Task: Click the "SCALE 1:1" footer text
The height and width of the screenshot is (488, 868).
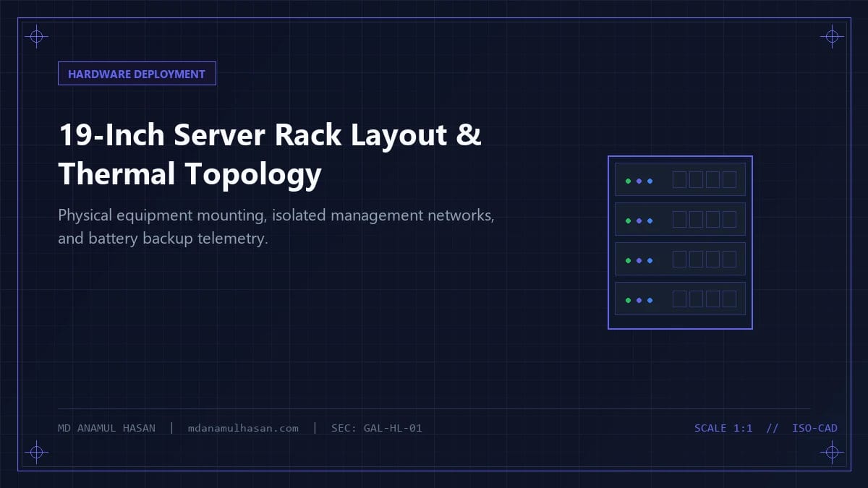Action: pos(723,428)
